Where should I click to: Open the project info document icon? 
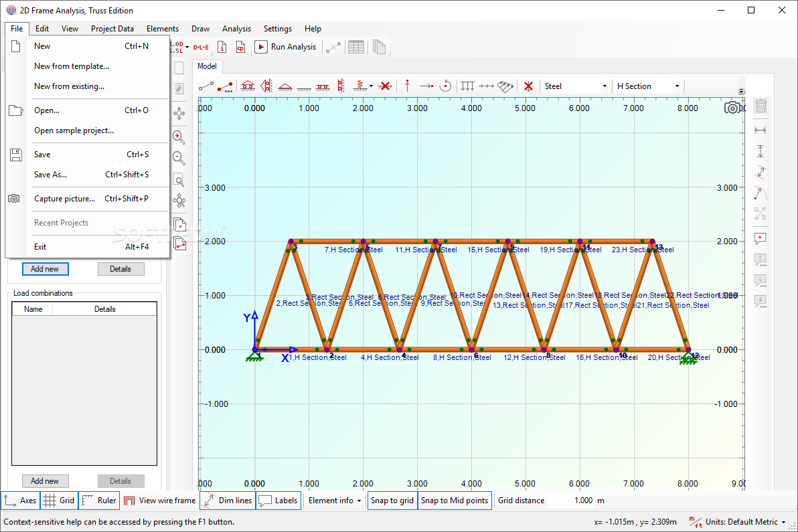(x=222, y=47)
